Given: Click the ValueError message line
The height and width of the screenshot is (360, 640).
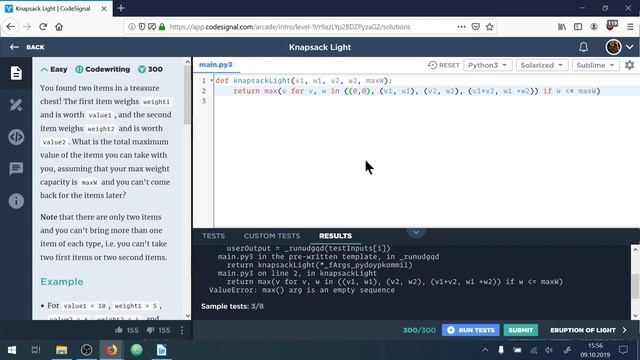Looking at the screenshot, I should point(302,290).
